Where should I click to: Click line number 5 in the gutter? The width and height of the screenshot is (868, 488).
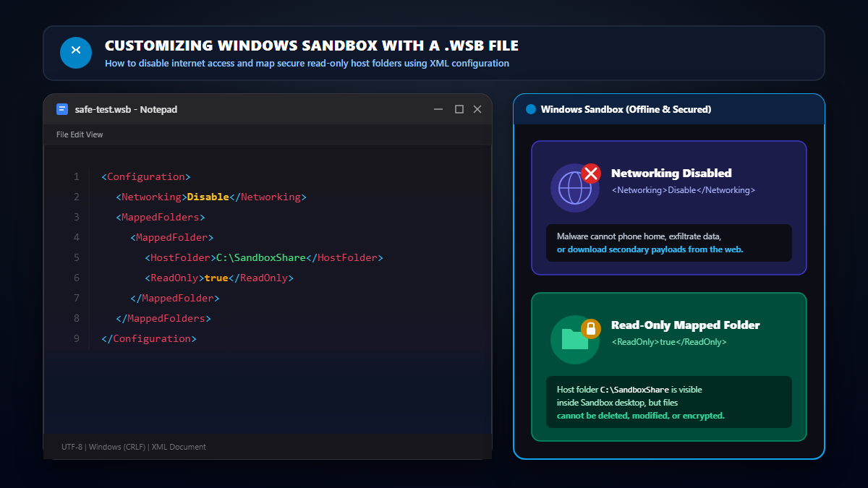pyautogui.click(x=76, y=257)
